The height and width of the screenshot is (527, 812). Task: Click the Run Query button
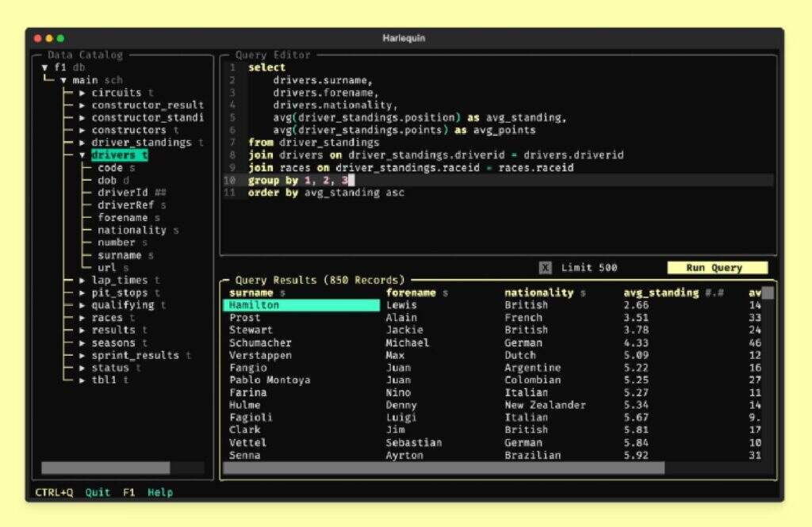(x=717, y=268)
